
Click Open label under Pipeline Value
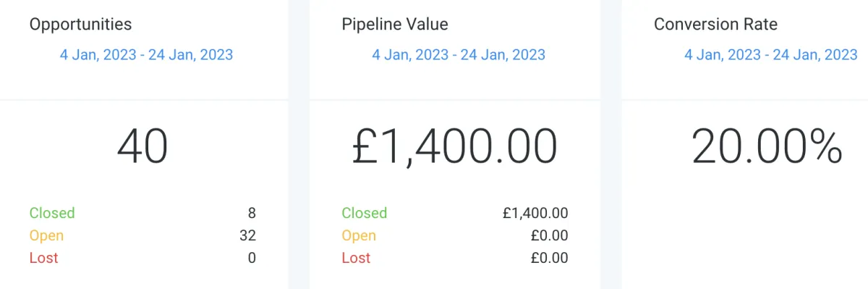click(359, 235)
